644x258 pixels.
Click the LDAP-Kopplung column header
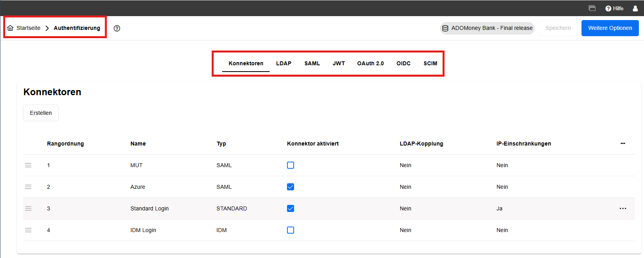pyautogui.click(x=421, y=144)
